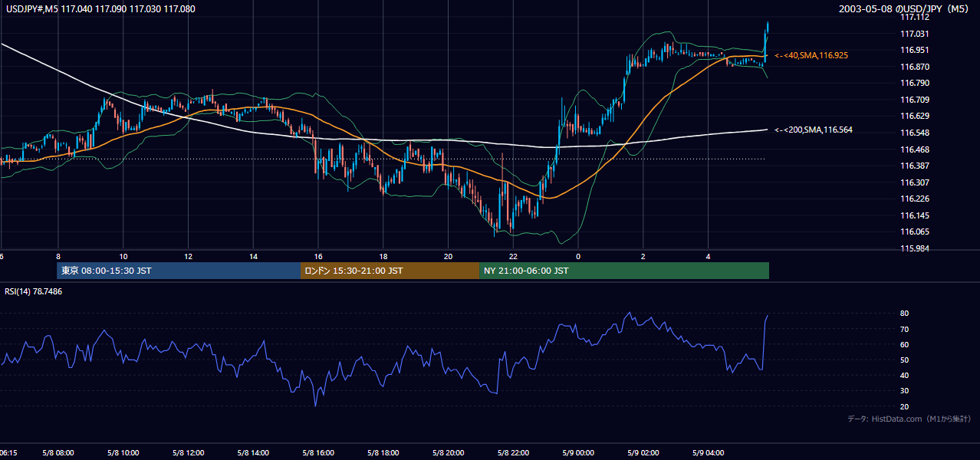
Task: Click price axis label 116.145
Action: (915, 215)
